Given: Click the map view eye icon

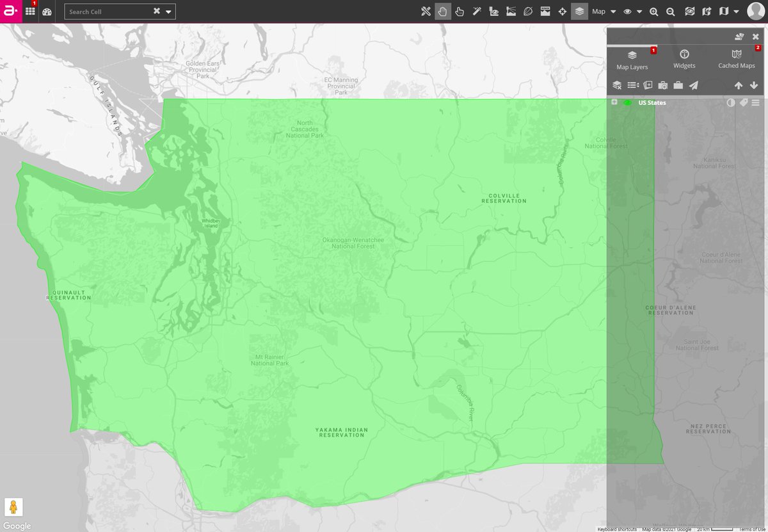Looking at the screenshot, I should coord(689,12).
